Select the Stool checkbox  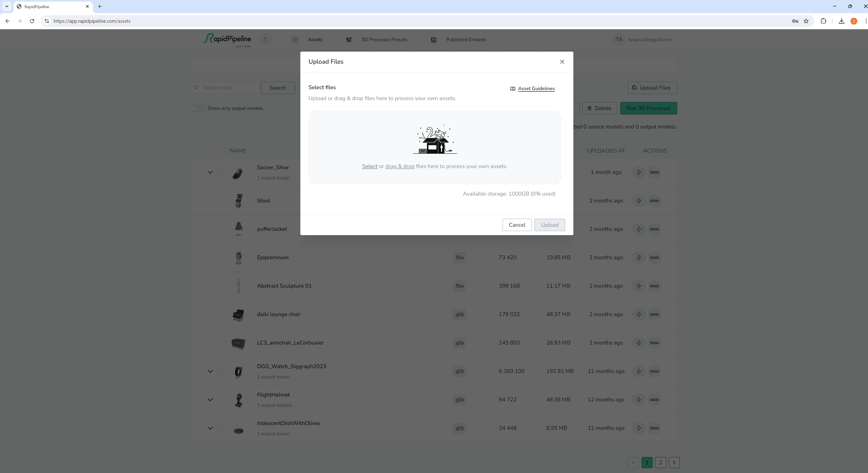pyautogui.click(x=222, y=200)
